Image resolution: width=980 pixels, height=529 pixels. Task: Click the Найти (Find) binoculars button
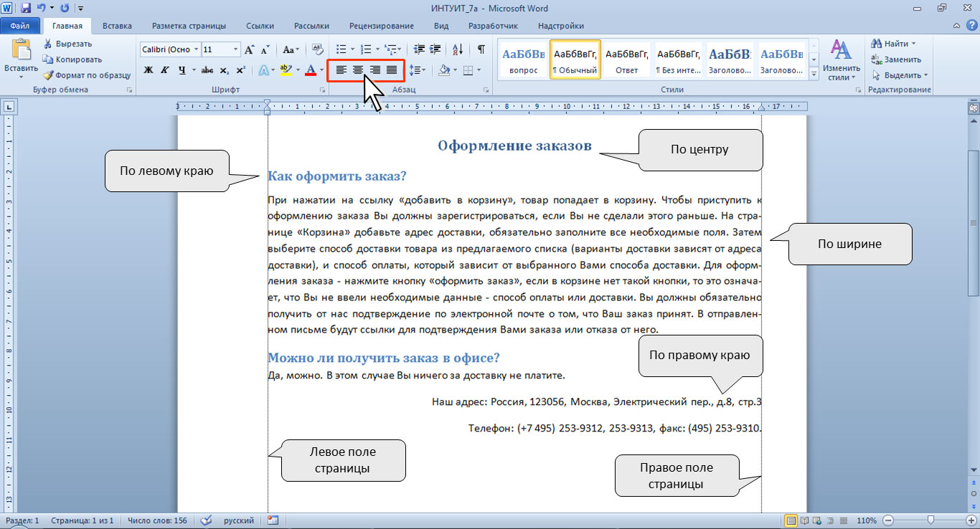coord(893,44)
